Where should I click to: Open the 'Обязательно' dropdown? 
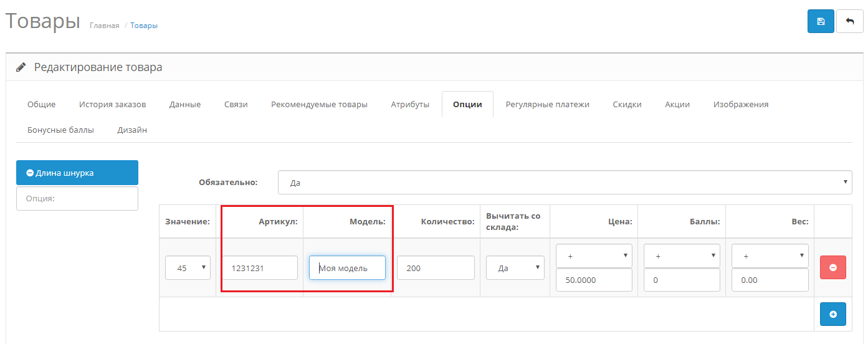[x=565, y=183]
